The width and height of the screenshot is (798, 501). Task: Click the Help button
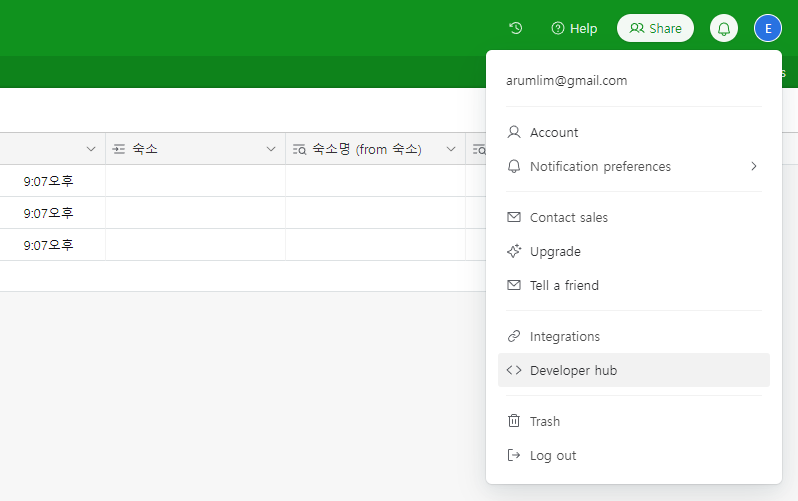[574, 29]
